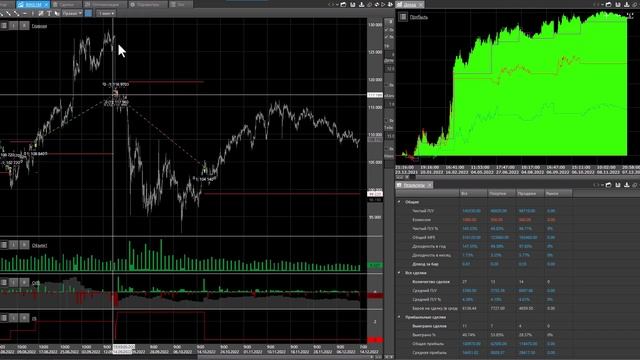Pick the blue line color swatch
Image resolution: width=640 pixels, height=360 pixels.
(x=88, y=13)
